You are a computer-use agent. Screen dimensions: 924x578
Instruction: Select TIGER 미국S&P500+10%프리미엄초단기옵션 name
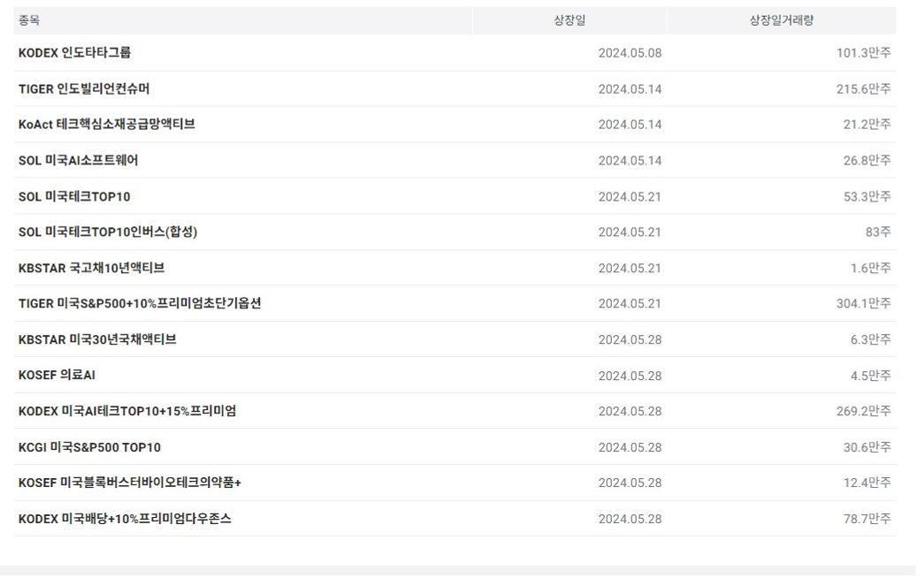(x=140, y=303)
